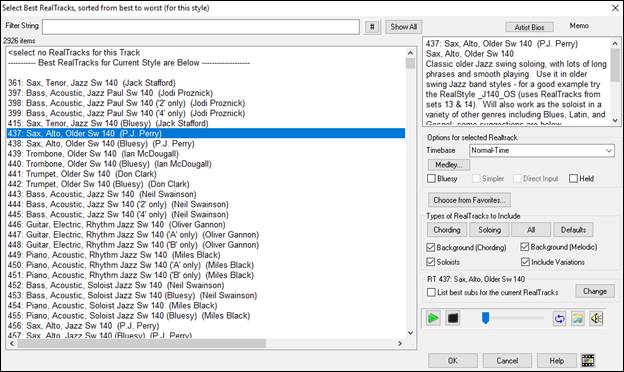Open Artist Bios
Viewport: 624px width, 372px height.
pyautogui.click(x=529, y=27)
